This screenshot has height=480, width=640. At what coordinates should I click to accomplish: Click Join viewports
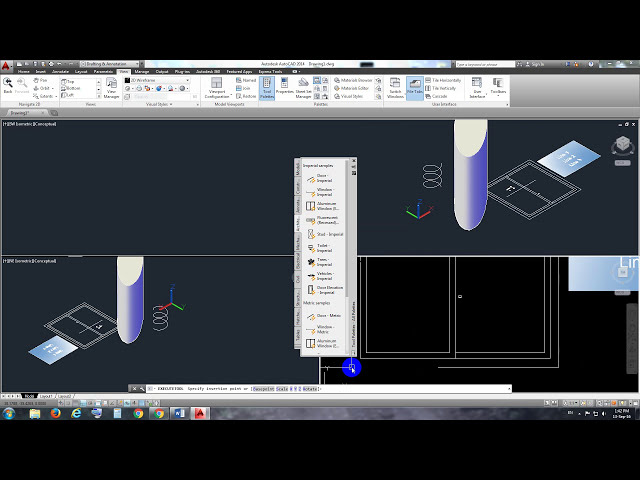tap(243, 88)
